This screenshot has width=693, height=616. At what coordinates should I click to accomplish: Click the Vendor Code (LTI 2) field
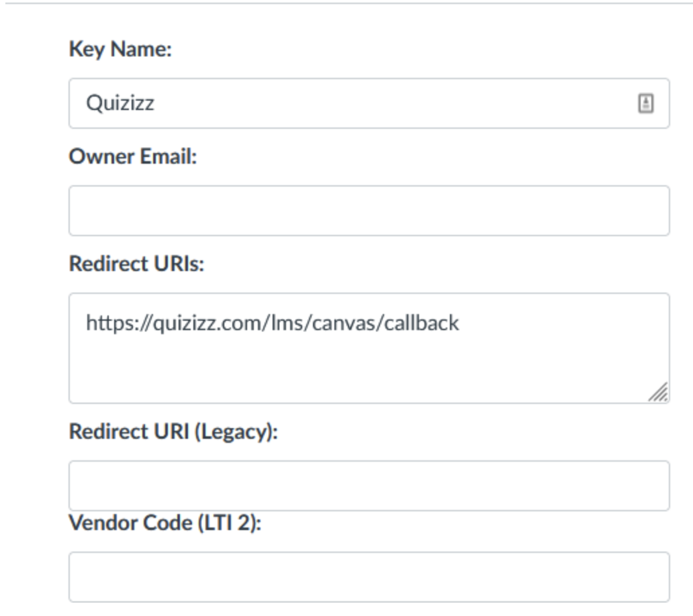coord(369,576)
